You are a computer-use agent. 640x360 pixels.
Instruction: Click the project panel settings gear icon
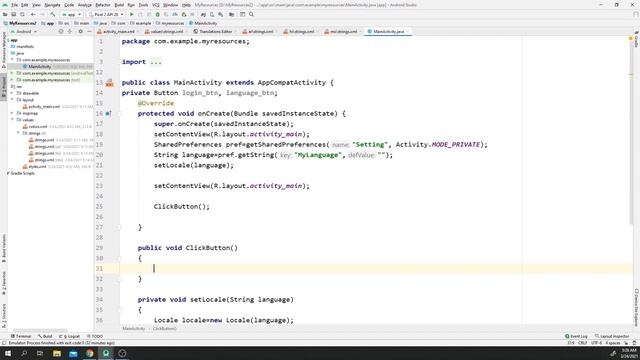point(80,31)
